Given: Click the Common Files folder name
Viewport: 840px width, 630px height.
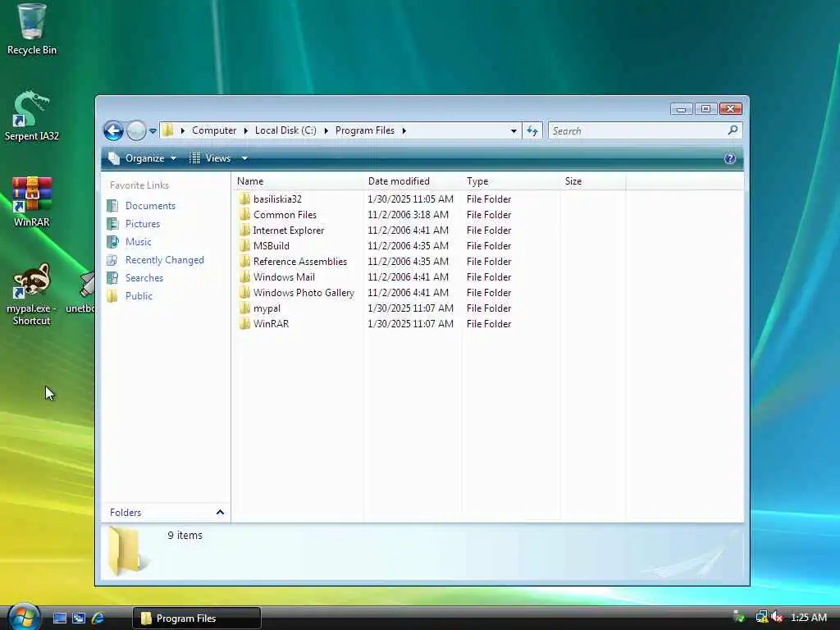Looking at the screenshot, I should point(285,215).
